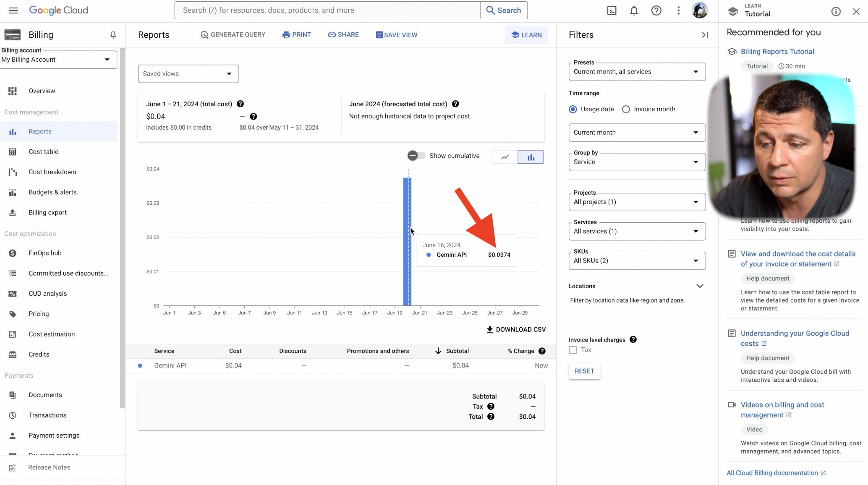Open the notifications bell
The height and width of the screenshot is (485, 868).
pyautogui.click(x=634, y=10)
